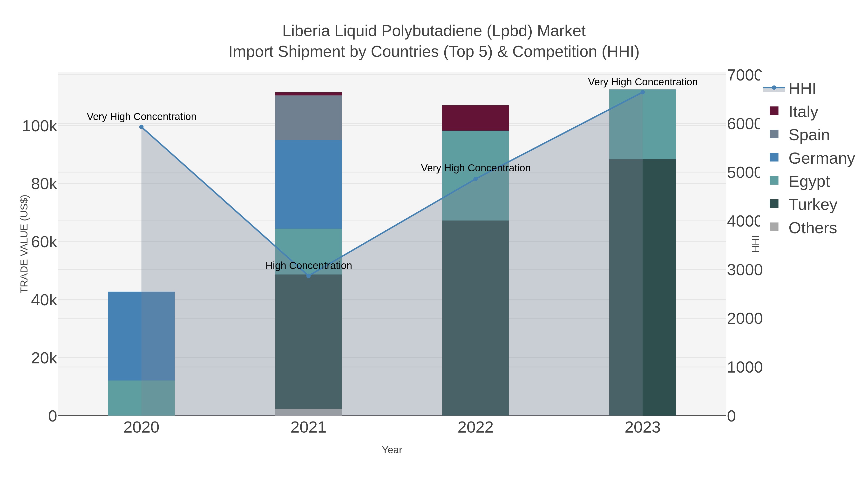Click the Turkey bar segment in 2023

click(643, 287)
